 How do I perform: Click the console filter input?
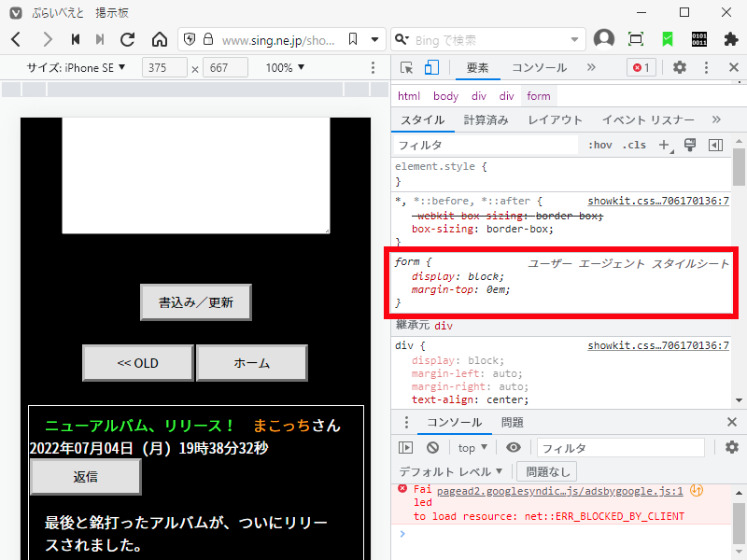click(x=621, y=448)
